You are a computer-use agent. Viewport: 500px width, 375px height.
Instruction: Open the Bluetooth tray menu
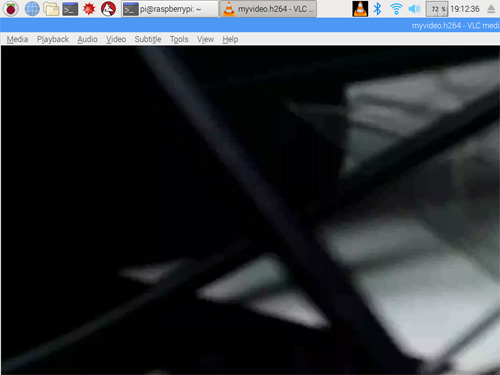377,9
